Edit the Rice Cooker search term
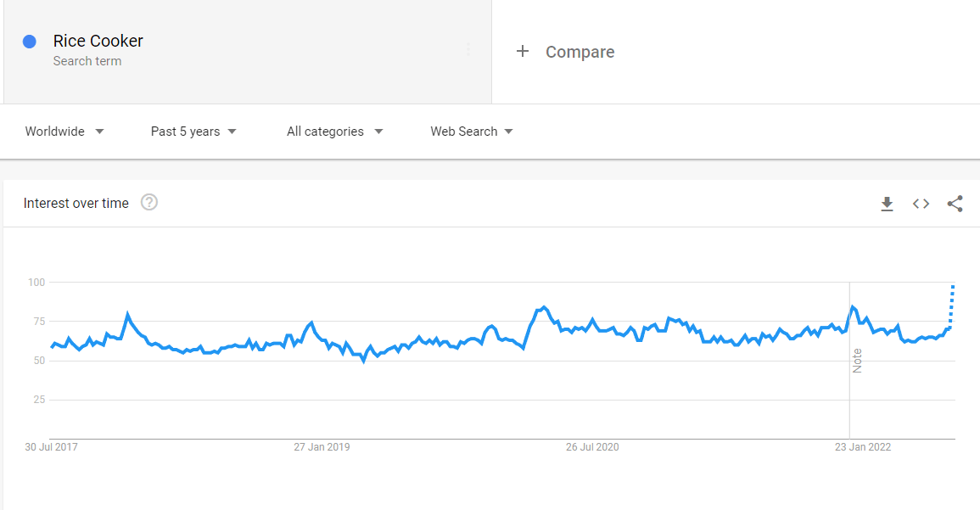The image size is (980, 510). pyautogui.click(x=98, y=42)
